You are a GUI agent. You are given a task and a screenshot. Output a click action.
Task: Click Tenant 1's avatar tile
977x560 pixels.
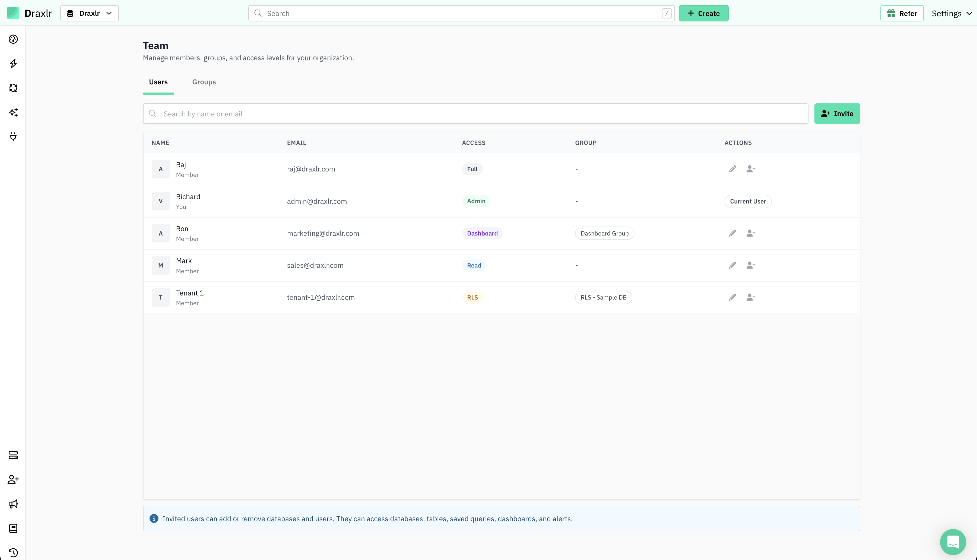160,297
